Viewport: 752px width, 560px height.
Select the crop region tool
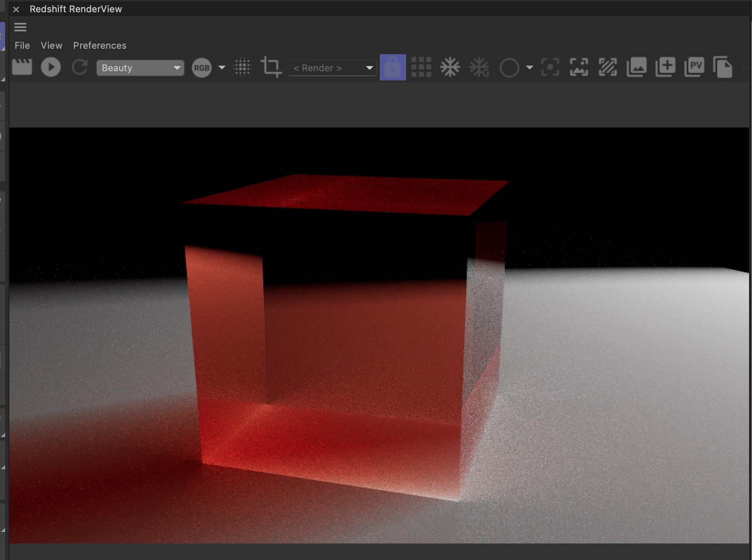pyautogui.click(x=271, y=67)
